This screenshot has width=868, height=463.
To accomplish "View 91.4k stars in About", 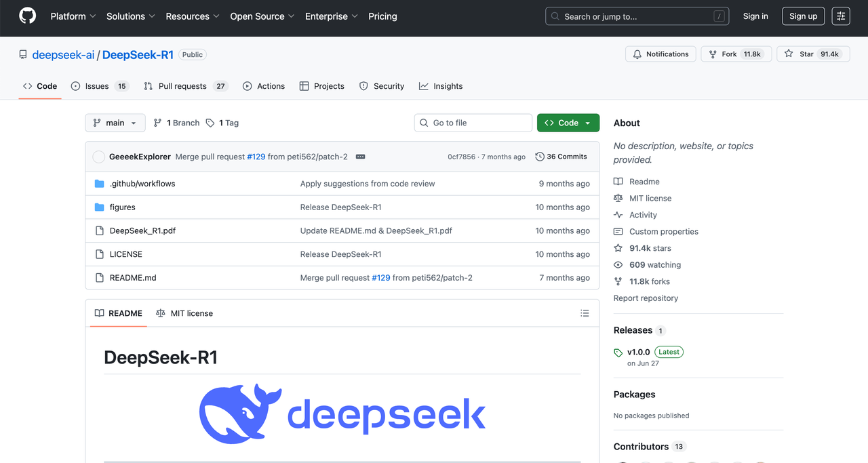I will [642, 248].
